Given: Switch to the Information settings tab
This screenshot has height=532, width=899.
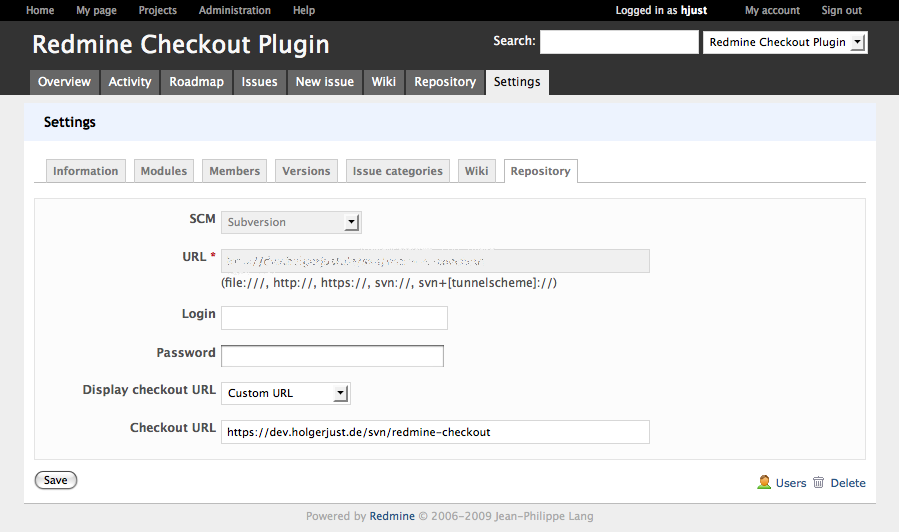Looking at the screenshot, I should click(x=85, y=171).
